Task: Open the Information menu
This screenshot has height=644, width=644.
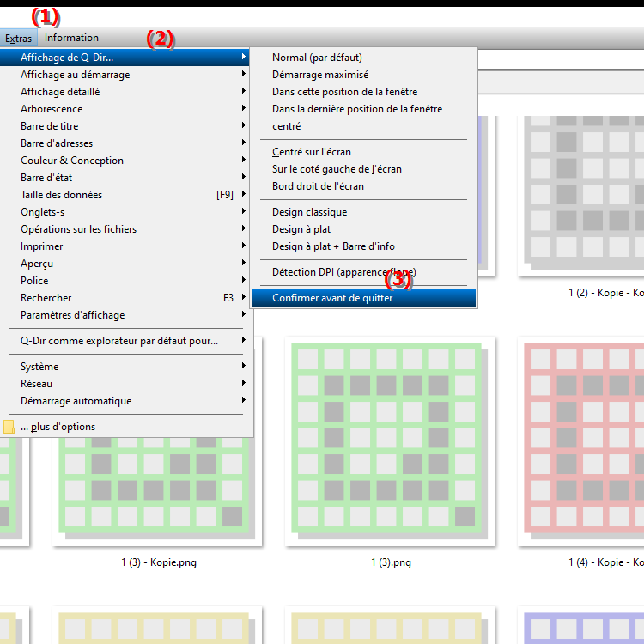Action: (71, 38)
